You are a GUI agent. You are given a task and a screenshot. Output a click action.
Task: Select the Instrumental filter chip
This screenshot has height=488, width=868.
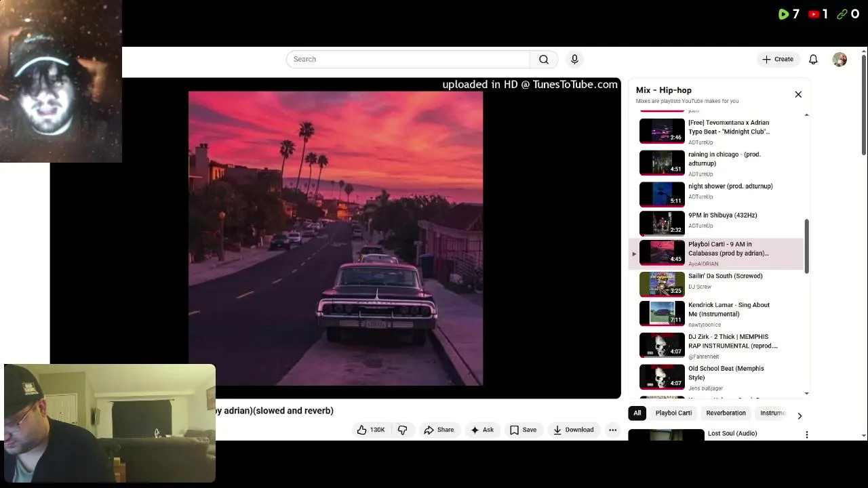pos(772,413)
